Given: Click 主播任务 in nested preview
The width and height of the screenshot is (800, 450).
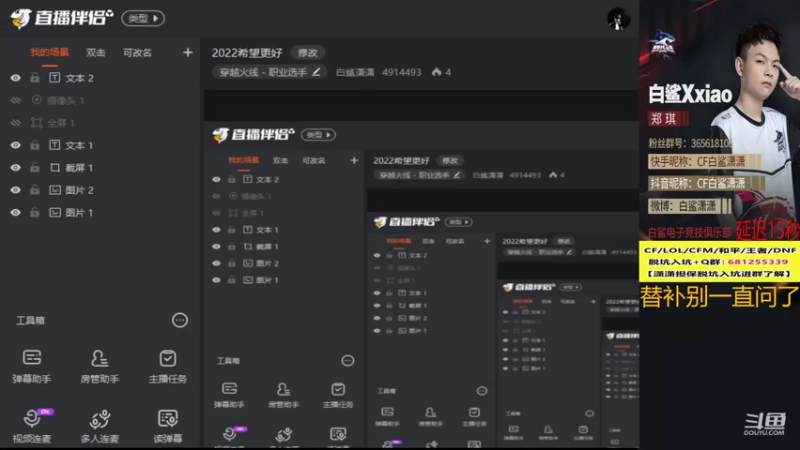Looking at the screenshot, I should (x=338, y=395).
